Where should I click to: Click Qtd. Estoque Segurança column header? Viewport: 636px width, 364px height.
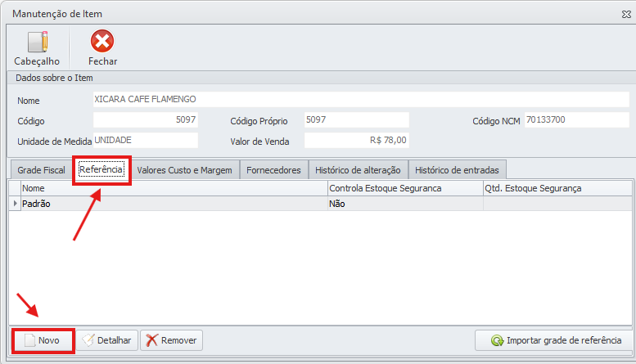click(x=557, y=188)
